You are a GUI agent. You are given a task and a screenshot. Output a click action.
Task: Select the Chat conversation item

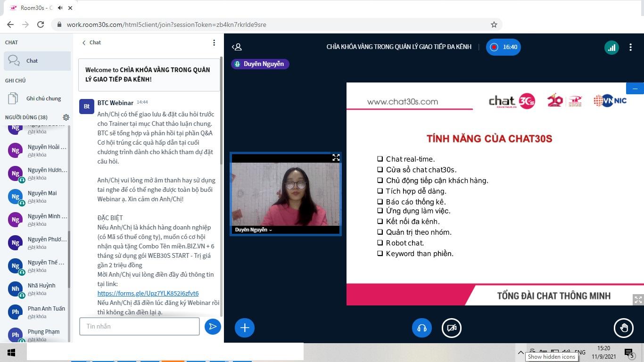click(x=37, y=61)
